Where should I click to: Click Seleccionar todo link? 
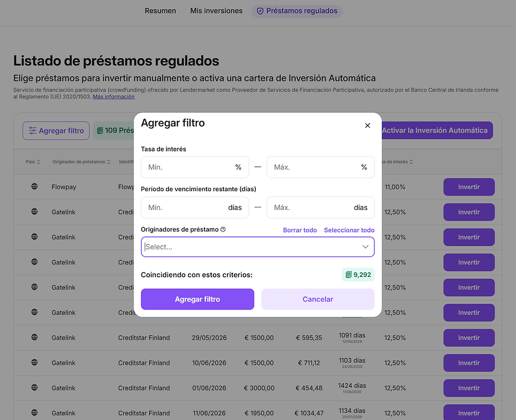click(x=349, y=230)
